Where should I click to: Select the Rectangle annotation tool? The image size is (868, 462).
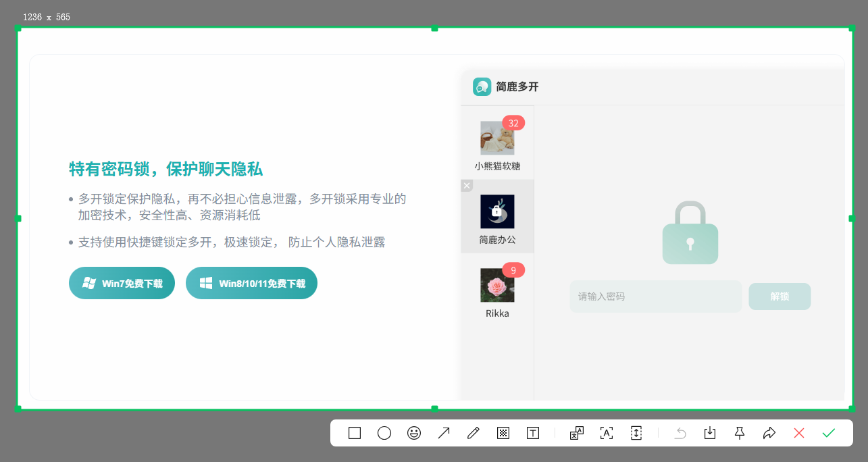tap(354, 433)
